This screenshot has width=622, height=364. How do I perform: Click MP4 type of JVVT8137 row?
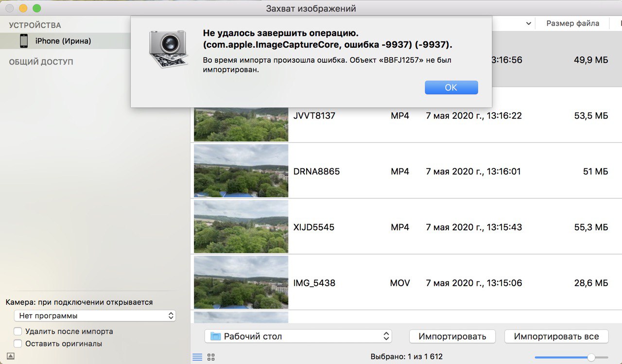(x=400, y=116)
